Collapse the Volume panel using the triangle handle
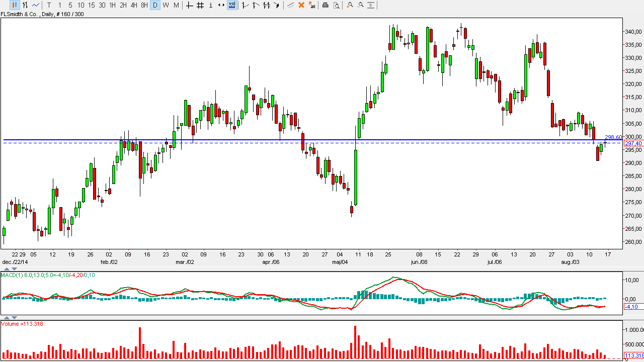Image resolution: width=644 pixels, height=362 pixels. click(x=8, y=318)
